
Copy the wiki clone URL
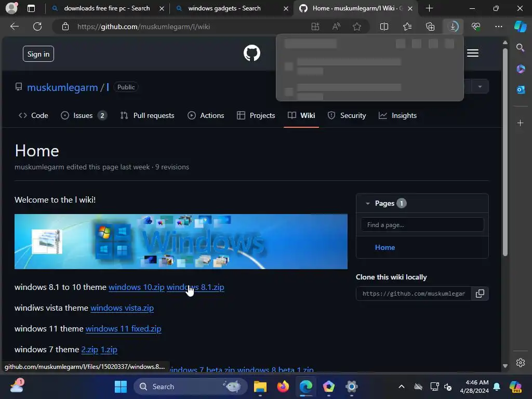pos(480,294)
